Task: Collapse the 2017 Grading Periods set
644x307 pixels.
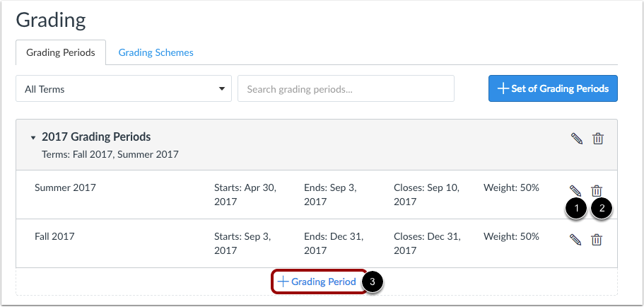Action: pyautogui.click(x=33, y=138)
